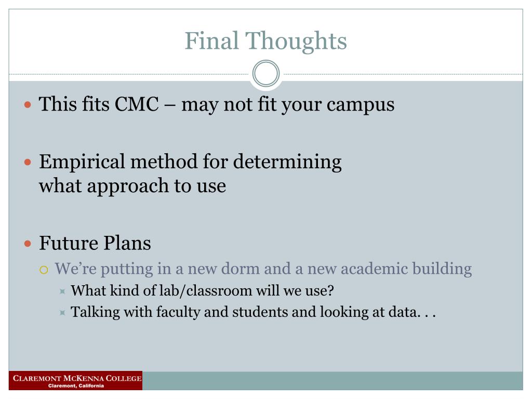Click the 'What kind of lab/classroom will we use?' text
The image size is (532, 399).
pyautogui.click(x=202, y=291)
